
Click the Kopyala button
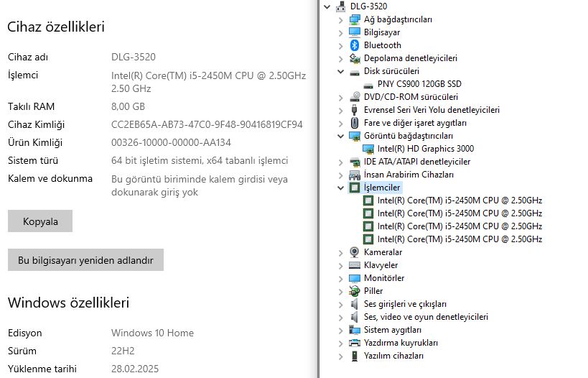tap(40, 221)
